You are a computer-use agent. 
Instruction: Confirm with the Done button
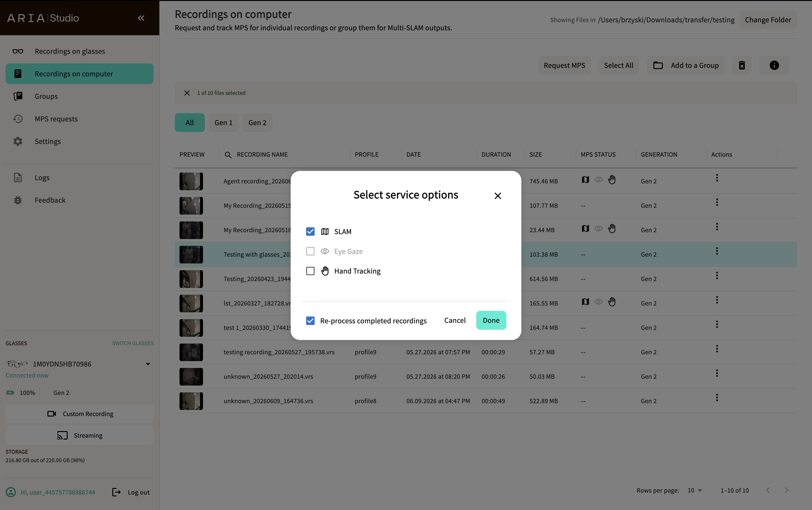click(x=491, y=321)
